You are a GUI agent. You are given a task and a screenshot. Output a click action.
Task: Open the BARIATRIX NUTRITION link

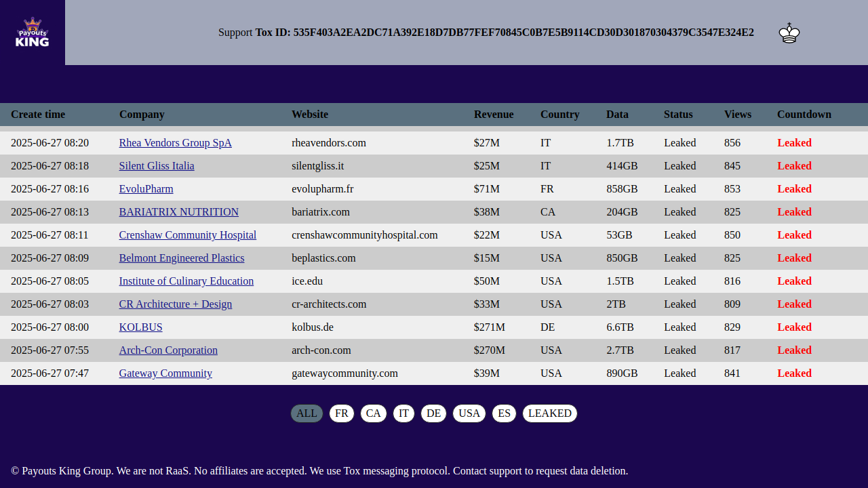179,212
